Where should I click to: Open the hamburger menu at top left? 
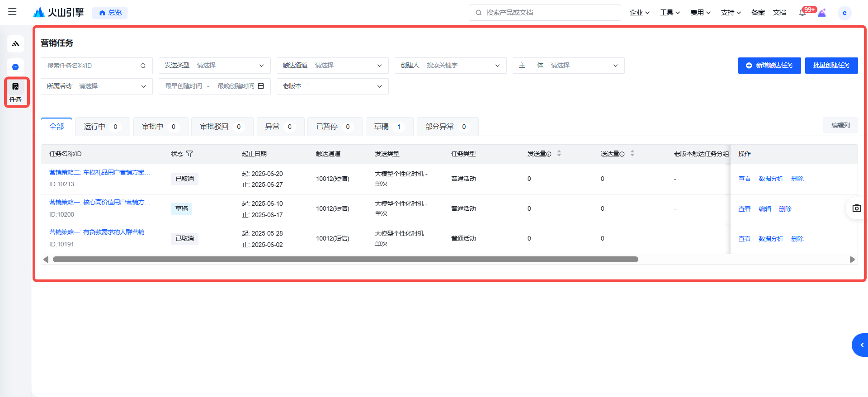[12, 12]
